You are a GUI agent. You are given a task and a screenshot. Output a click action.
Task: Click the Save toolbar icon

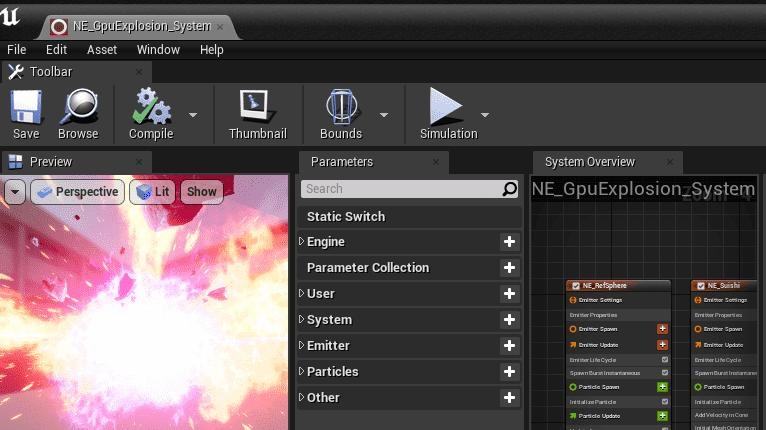click(26, 113)
